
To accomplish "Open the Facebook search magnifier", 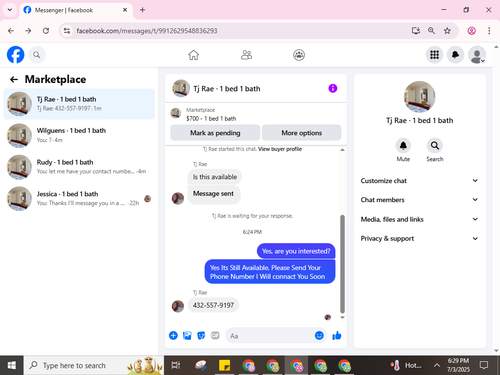I will [x=37, y=55].
